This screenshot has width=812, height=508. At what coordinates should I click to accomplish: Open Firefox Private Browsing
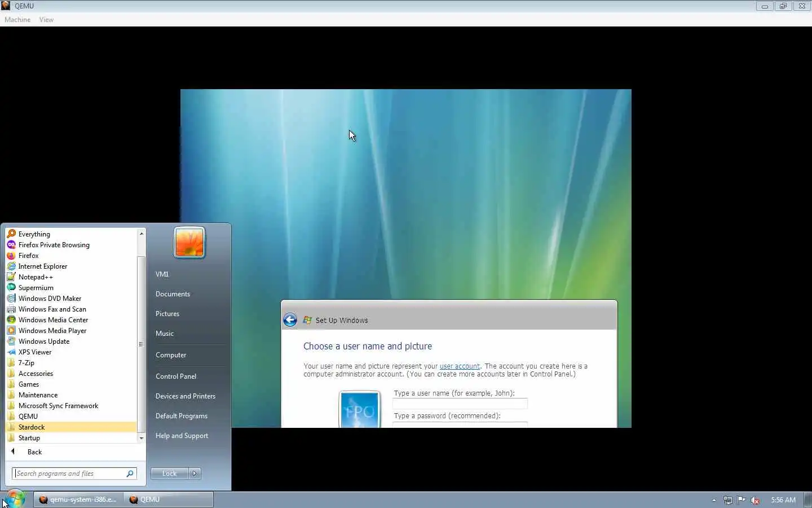coord(70,245)
